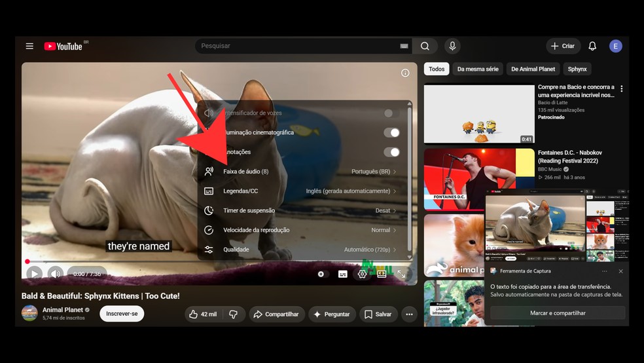Open the Fontaines D.C. - Nabokov title
The image size is (644, 363).
click(569, 157)
